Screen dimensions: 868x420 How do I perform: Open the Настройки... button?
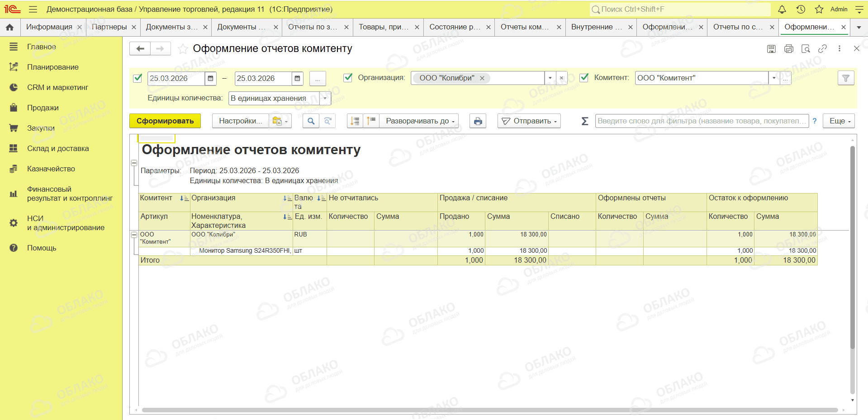[x=241, y=121]
